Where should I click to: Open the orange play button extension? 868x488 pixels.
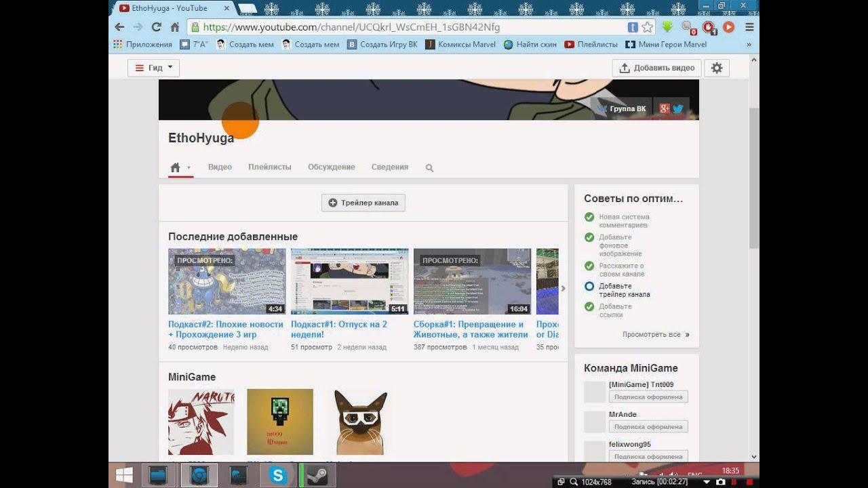pos(729,27)
